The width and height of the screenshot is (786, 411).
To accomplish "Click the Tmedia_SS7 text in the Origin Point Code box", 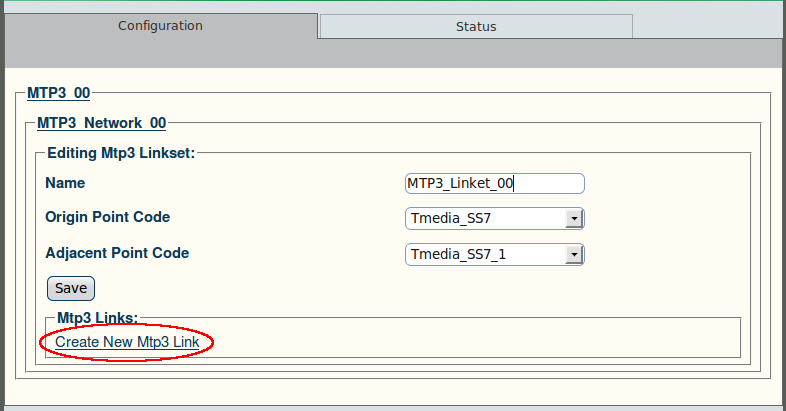I will coord(451,219).
